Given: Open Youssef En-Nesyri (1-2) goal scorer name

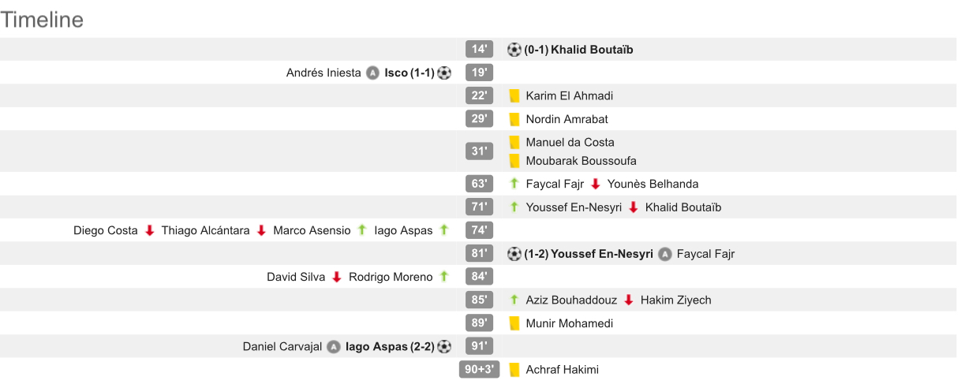Looking at the screenshot, I should click(601, 254).
